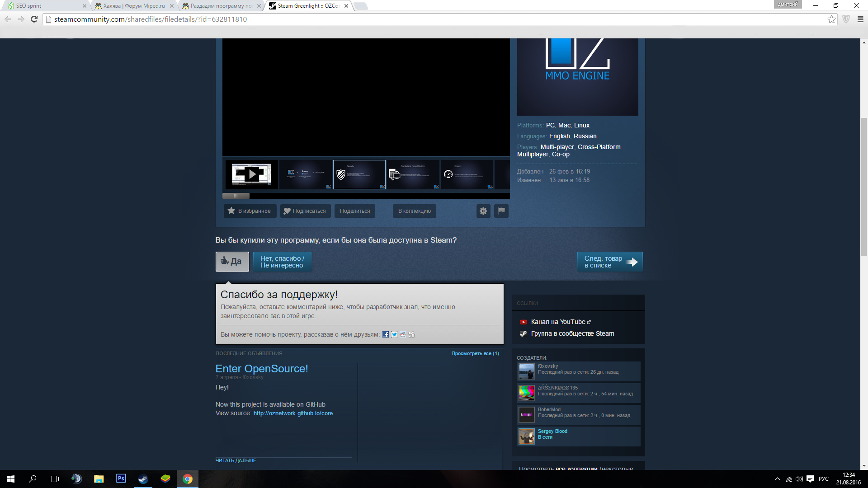This screenshot has height=488, width=868.
Task: Open Chrome's hamburger menu
Action: click(860, 19)
